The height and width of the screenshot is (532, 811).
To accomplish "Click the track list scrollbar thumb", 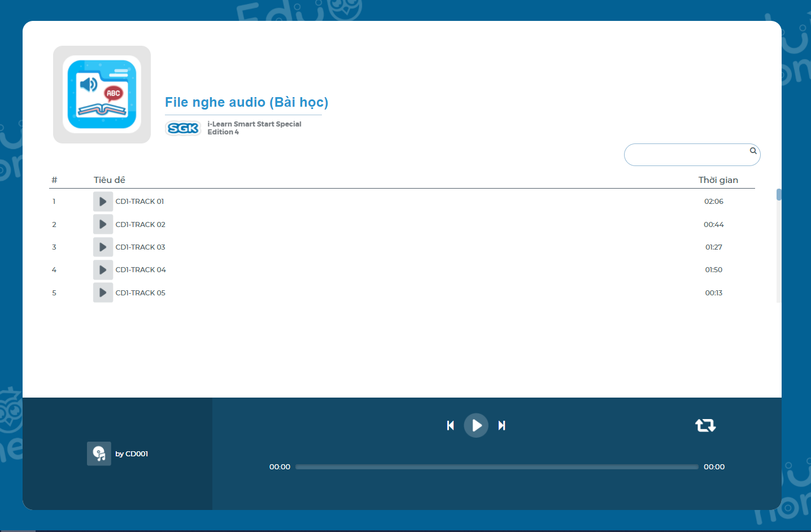I will click(x=779, y=195).
